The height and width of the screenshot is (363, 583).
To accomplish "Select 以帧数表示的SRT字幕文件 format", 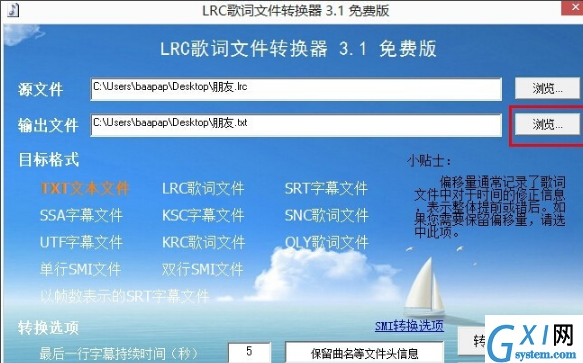I will pyautogui.click(x=124, y=296).
